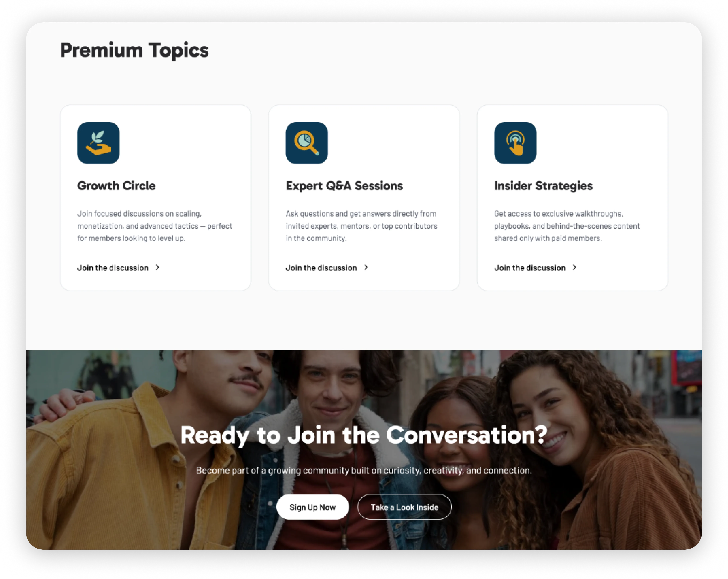Click the Expert Q&A magnifying glass icon
Viewport: 728px width, 579px height.
(307, 143)
